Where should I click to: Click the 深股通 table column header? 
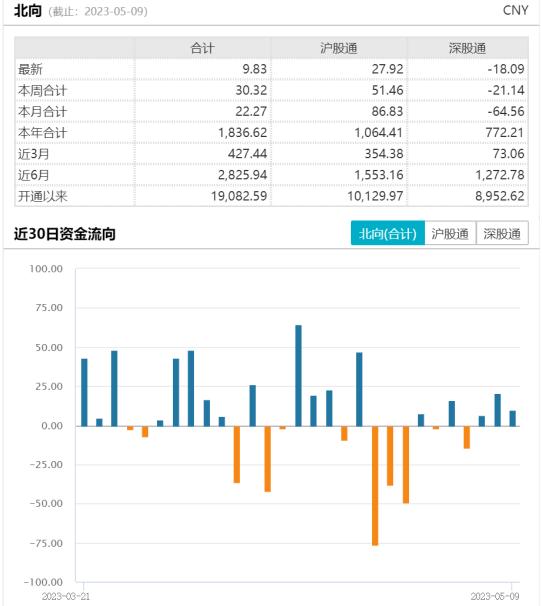click(467, 48)
